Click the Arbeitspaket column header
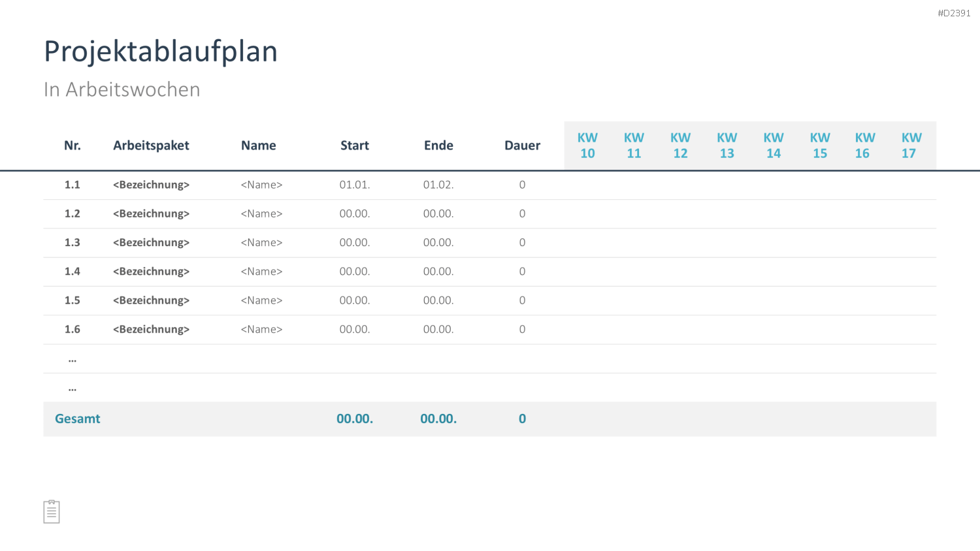The image size is (980, 551). click(151, 146)
